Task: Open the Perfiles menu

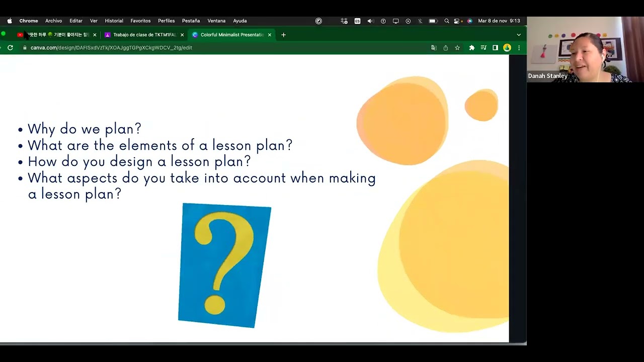Action: (167, 21)
